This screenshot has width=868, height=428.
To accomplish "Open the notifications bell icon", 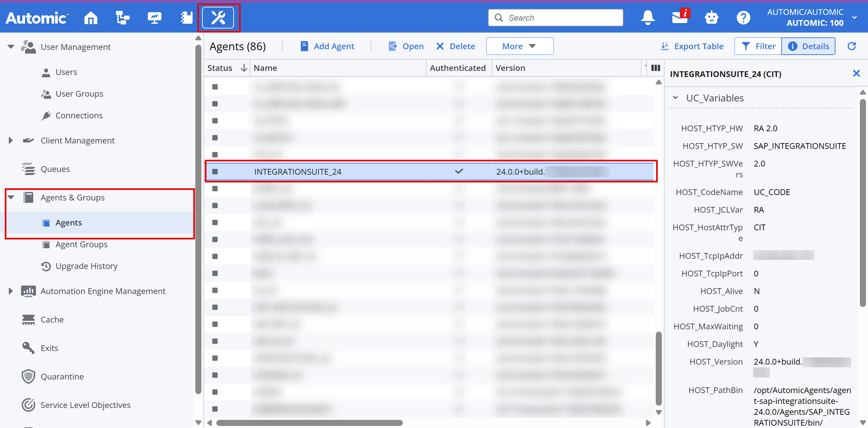I will point(648,18).
